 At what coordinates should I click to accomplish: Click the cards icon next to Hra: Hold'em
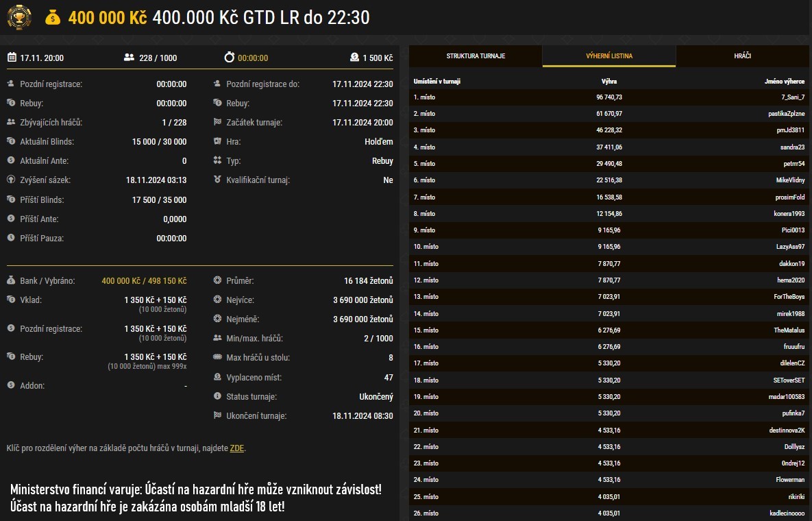(x=218, y=142)
